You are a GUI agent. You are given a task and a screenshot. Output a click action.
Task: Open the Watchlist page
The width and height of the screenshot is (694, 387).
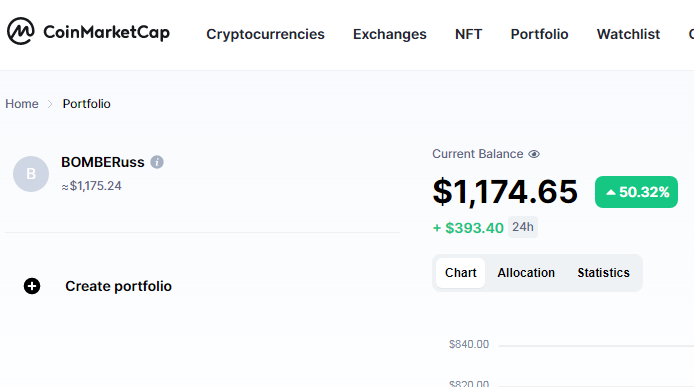628,34
